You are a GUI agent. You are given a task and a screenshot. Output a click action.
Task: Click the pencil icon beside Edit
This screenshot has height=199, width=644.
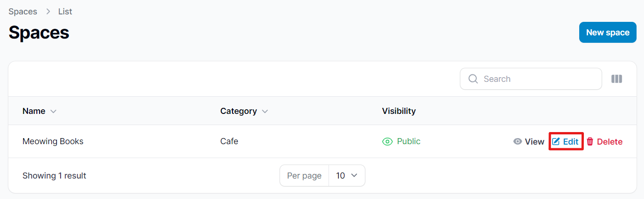coord(556,142)
